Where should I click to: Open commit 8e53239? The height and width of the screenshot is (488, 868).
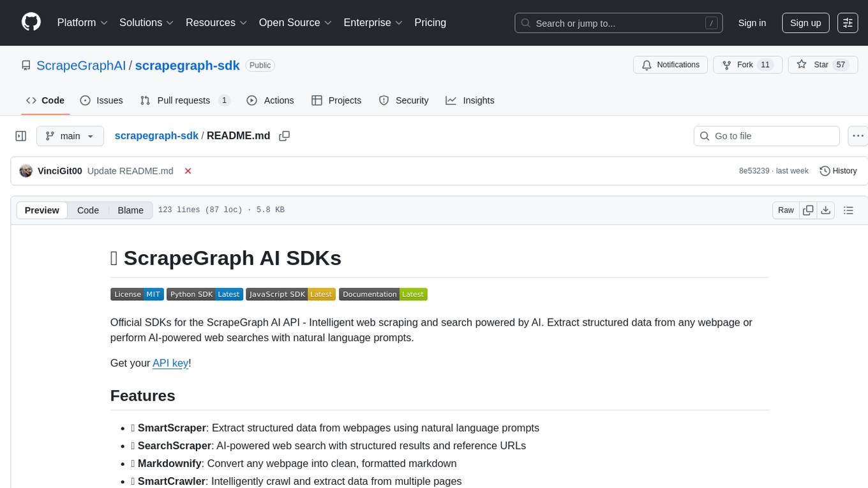pos(754,171)
